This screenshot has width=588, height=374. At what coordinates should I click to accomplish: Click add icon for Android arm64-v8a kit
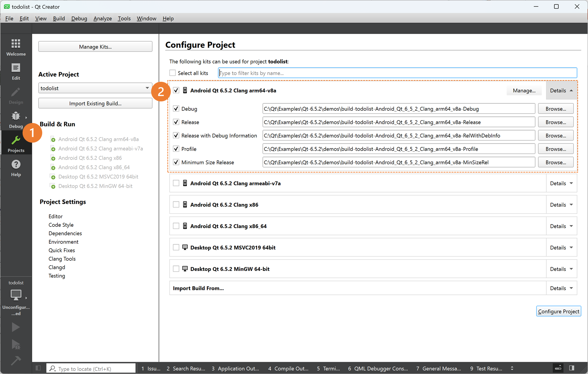[x=53, y=139]
